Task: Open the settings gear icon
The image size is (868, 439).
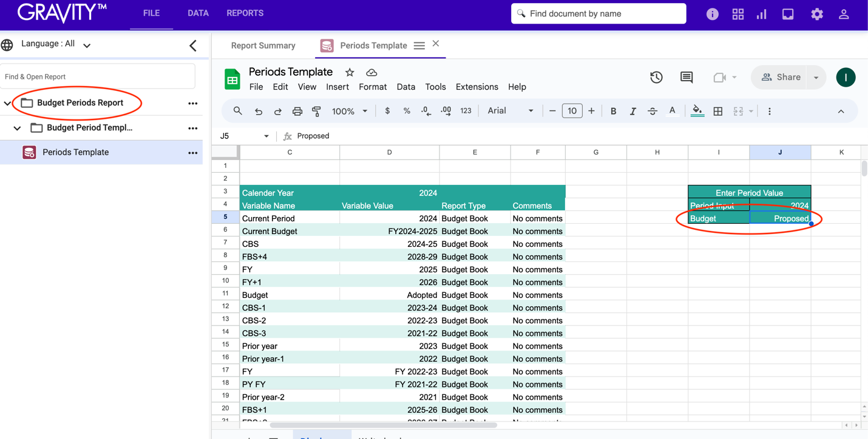Action: click(817, 14)
